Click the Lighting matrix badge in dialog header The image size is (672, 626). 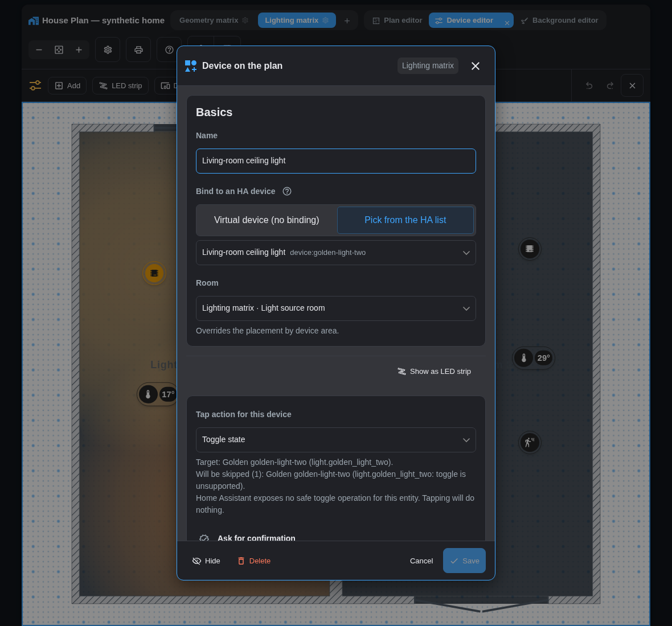(428, 65)
